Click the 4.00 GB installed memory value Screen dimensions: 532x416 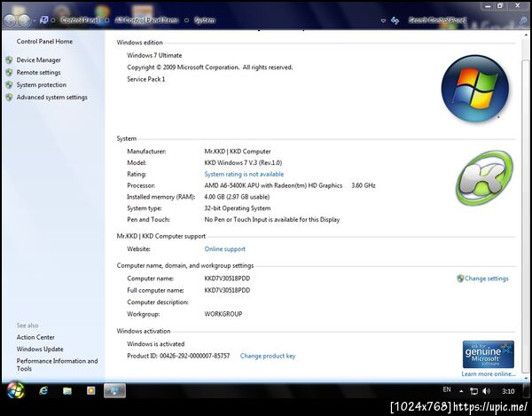click(x=237, y=197)
